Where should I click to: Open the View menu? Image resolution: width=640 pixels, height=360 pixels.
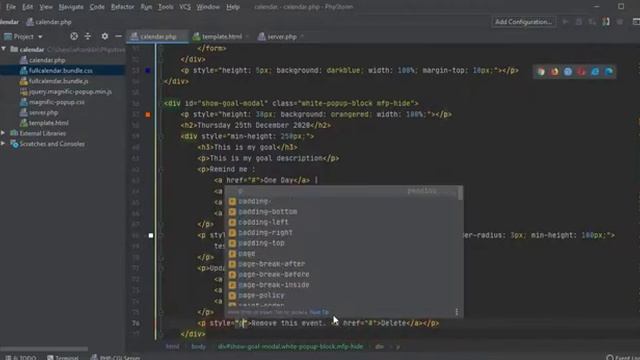(46, 7)
